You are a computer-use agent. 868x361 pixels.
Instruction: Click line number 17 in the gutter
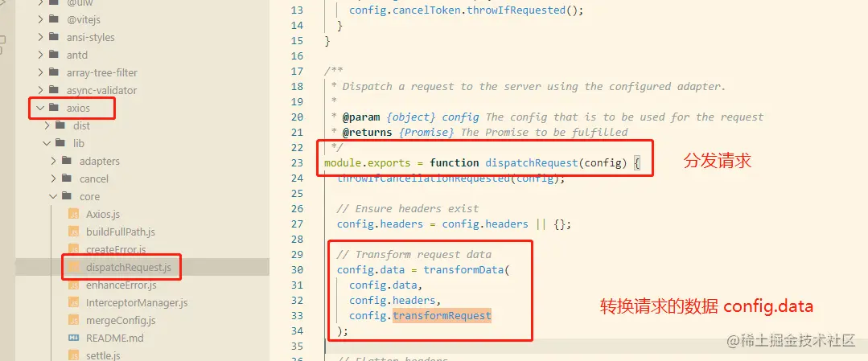(297, 71)
